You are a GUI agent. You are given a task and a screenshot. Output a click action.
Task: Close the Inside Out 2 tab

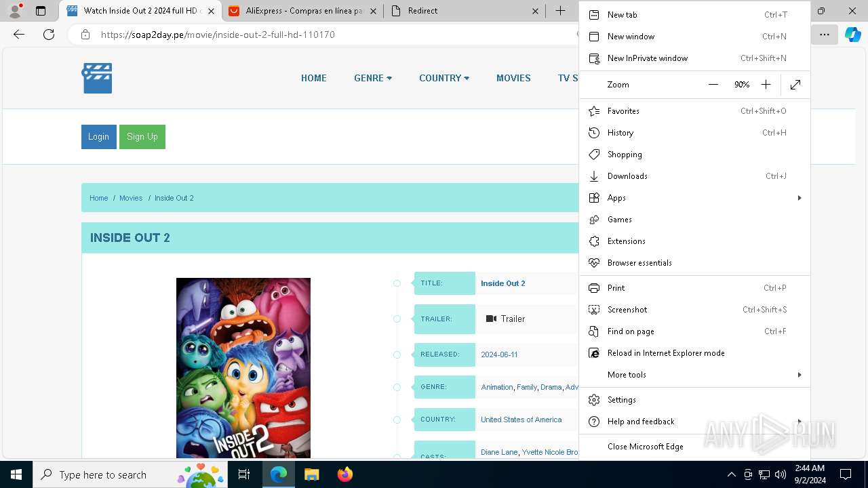coord(212,11)
